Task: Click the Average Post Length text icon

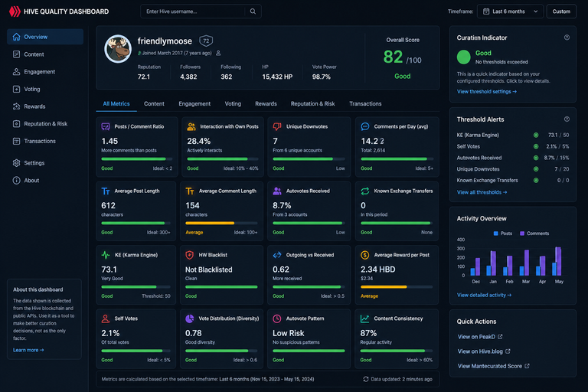Action: pyautogui.click(x=106, y=191)
